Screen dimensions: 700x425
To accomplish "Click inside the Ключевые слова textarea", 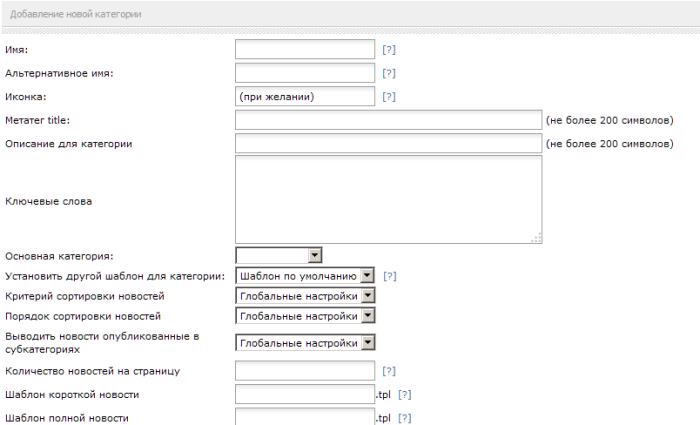I will 388,200.
